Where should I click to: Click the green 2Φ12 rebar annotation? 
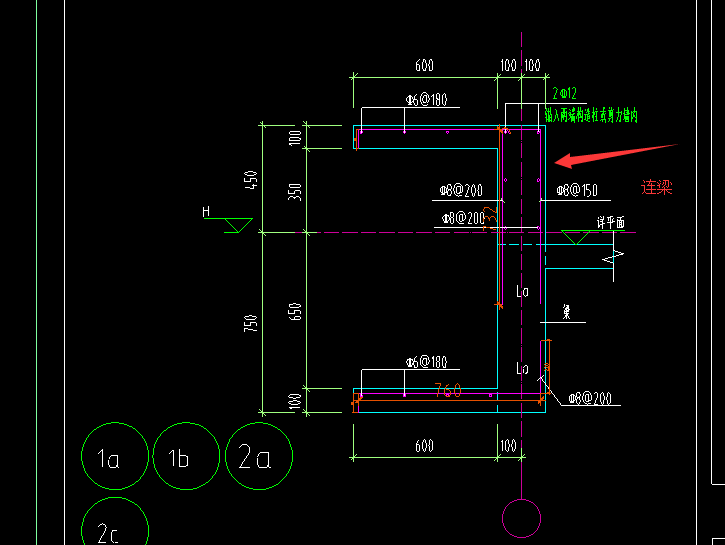(x=565, y=93)
